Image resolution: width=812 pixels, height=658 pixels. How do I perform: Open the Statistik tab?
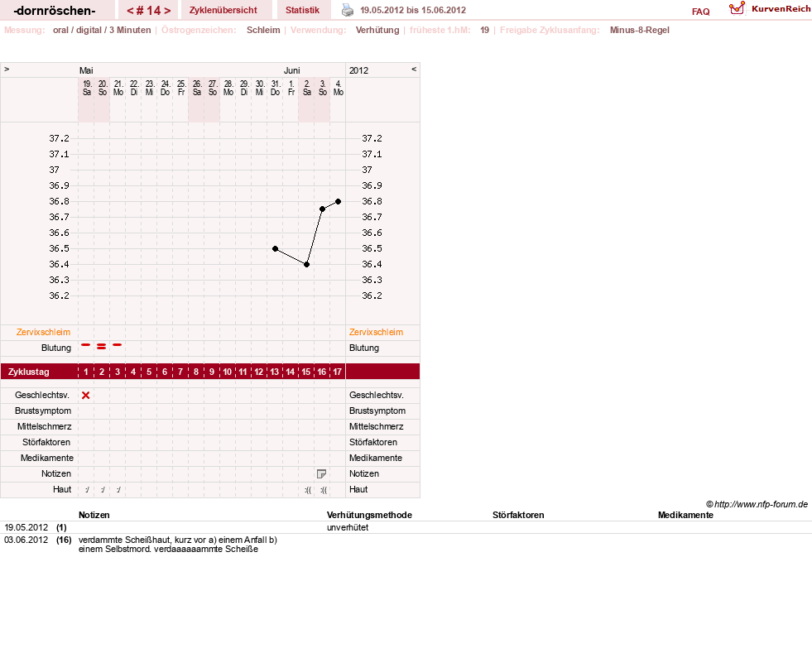302,11
